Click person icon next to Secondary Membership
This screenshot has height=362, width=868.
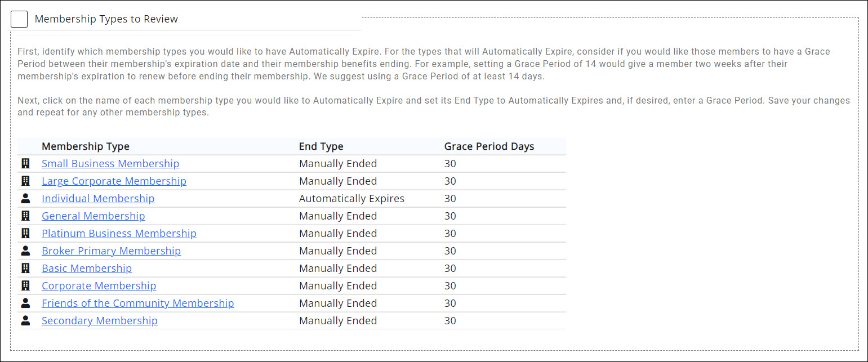click(x=25, y=321)
